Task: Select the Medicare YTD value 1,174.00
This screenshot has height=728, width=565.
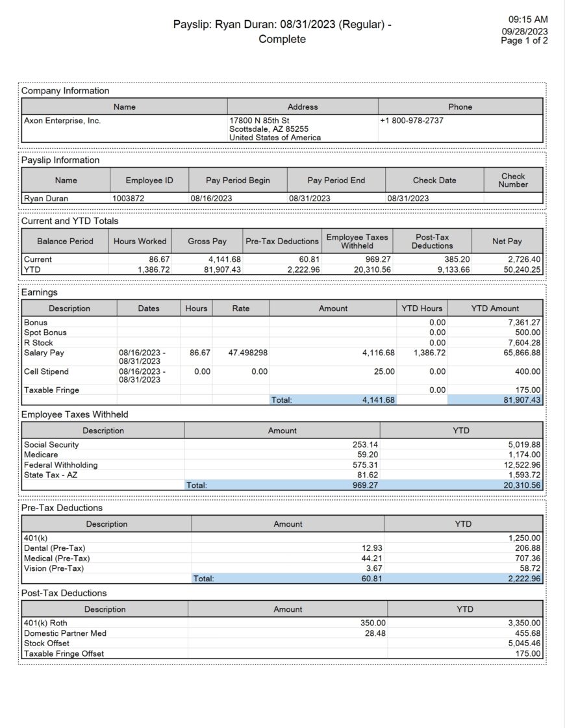Action: [524, 455]
